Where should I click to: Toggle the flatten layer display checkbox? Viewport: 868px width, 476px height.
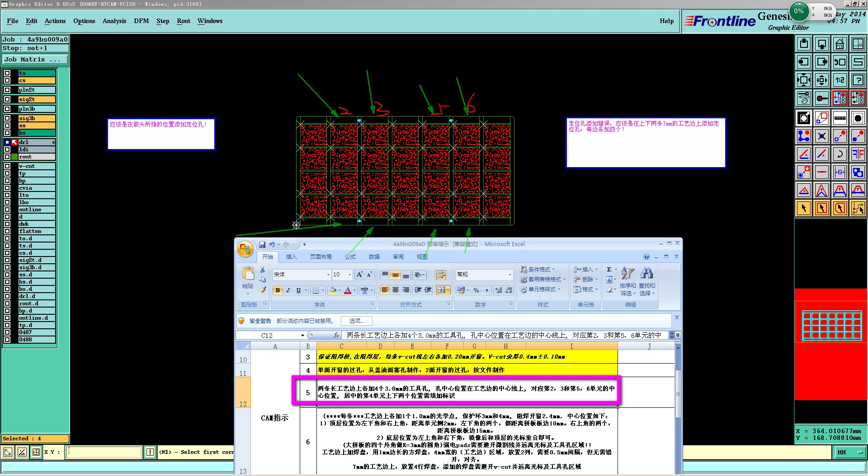click(7, 231)
